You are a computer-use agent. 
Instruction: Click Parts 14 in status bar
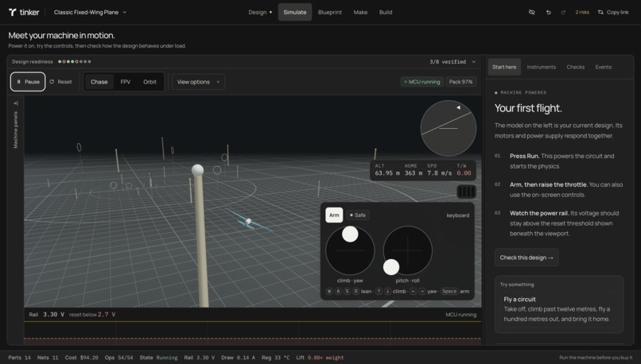20,358
